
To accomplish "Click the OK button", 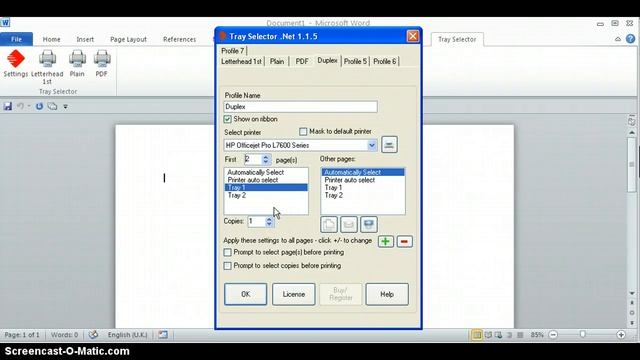I will (245, 294).
